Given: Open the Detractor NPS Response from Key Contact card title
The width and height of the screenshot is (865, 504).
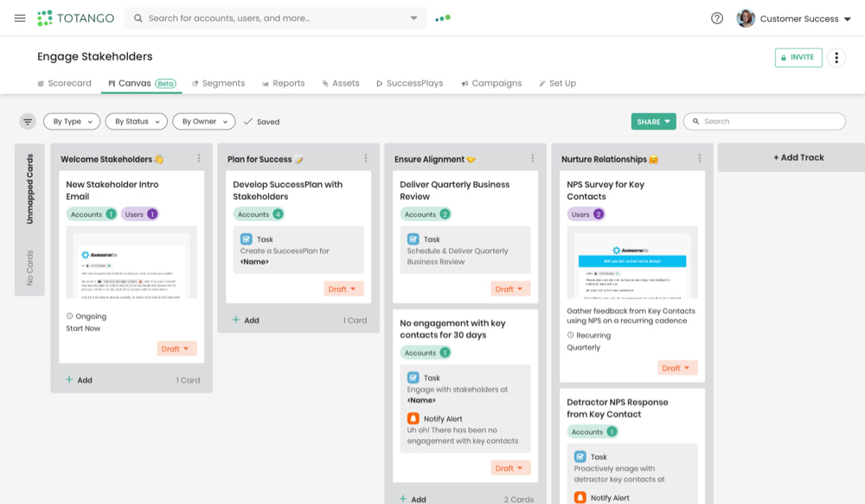Looking at the screenshot, I should point(618,408).
